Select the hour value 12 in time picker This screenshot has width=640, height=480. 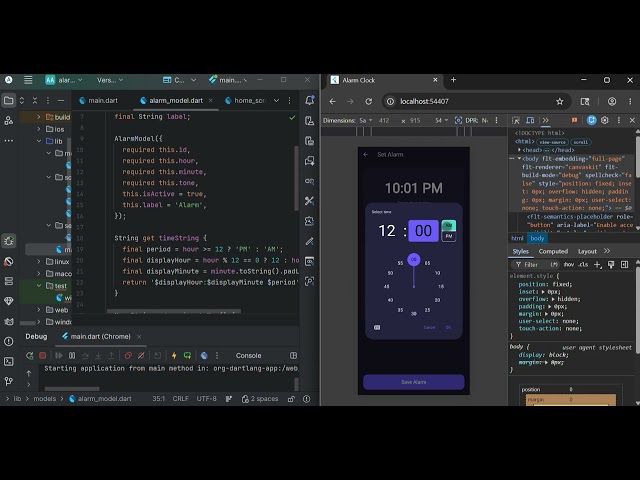pyautogui.click(x=387, y=231)
